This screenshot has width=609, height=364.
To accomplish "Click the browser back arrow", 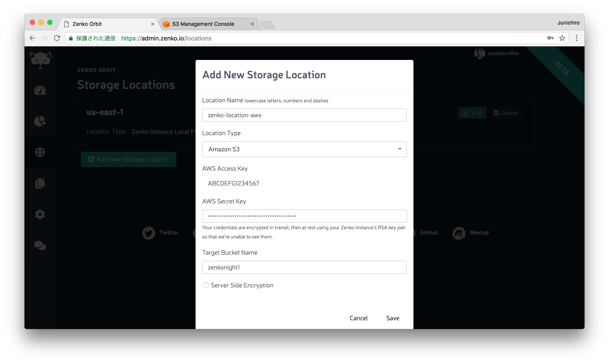I will (32, 38).
